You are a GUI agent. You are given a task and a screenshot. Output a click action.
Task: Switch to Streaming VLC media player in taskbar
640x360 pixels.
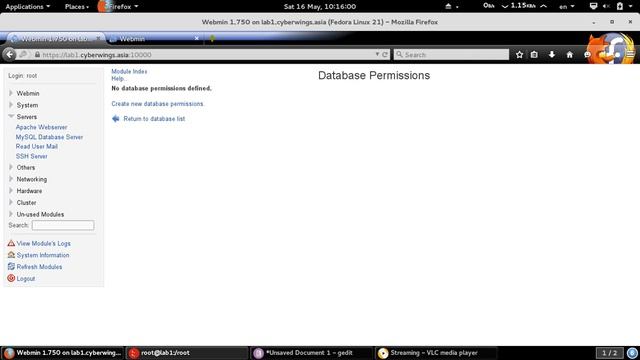(x=436, y=353)
